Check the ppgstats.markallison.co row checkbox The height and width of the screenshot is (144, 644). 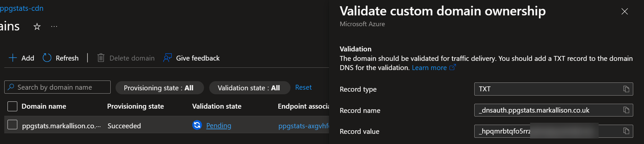[x=12, y=125]
